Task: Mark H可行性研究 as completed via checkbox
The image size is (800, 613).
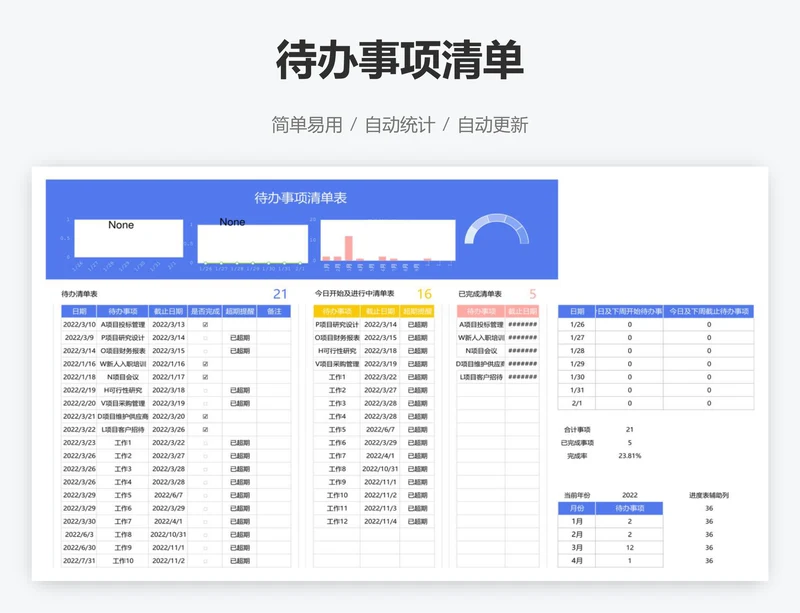Action: [205, 390]
